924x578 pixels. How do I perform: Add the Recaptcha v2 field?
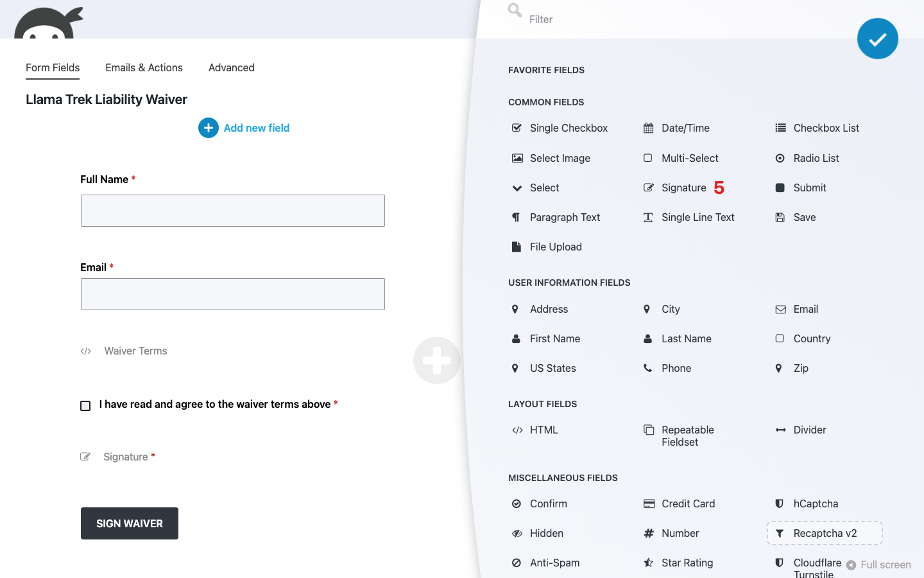click(825, 533)
